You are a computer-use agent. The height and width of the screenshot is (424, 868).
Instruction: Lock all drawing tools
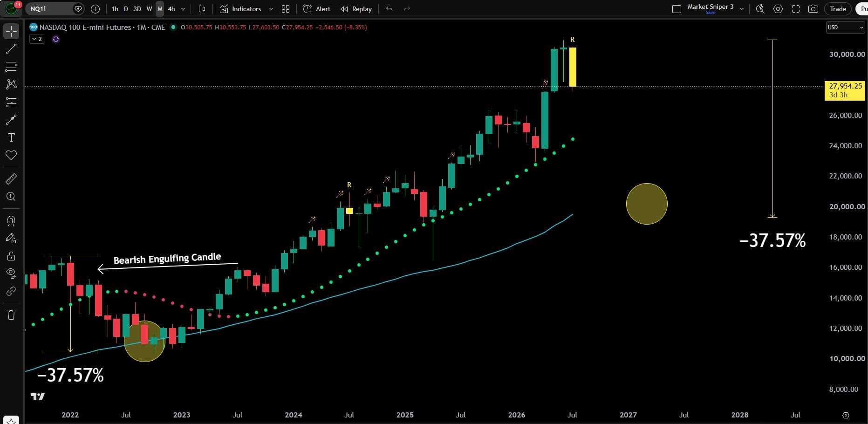point(11,256)
